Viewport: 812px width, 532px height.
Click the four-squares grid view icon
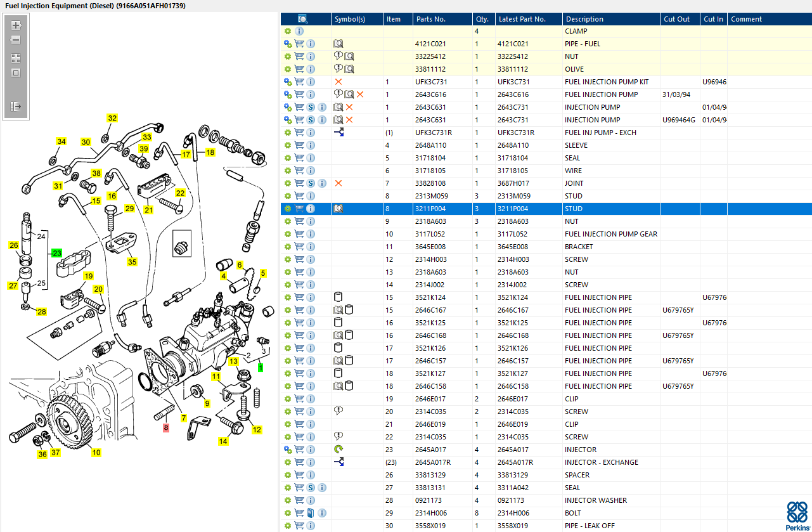(x=16, y=58)
